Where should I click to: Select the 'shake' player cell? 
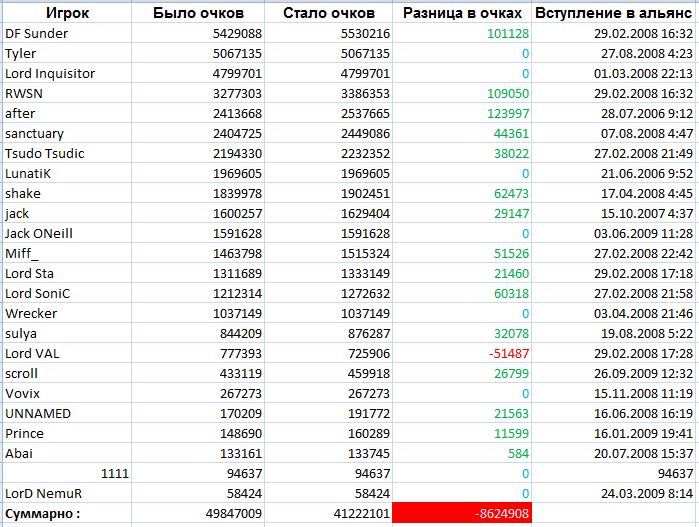67,194
